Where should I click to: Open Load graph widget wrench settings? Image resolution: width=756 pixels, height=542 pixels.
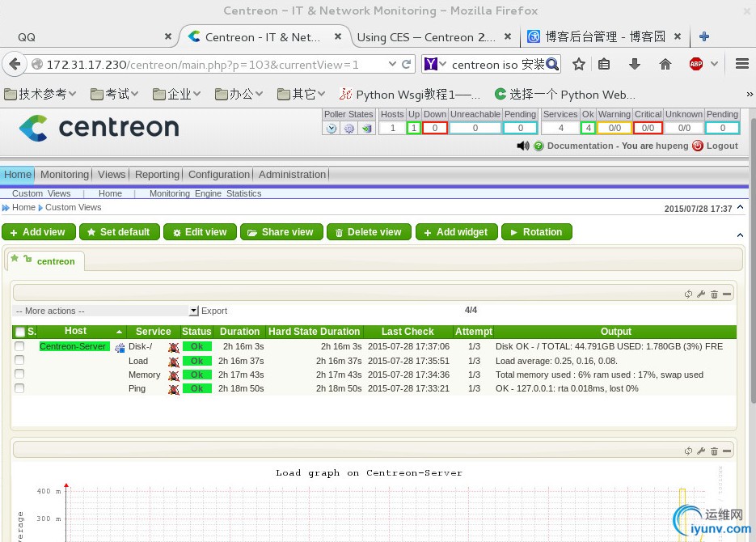(701, 451)
